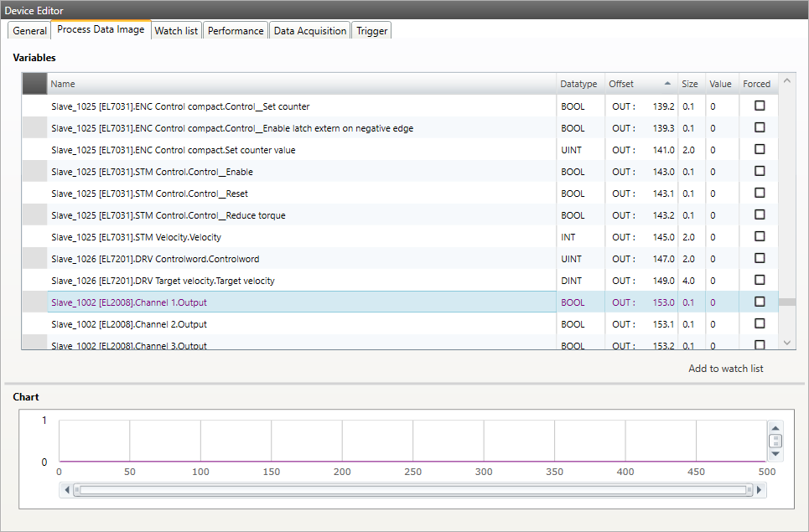
Task: Click the chart's left scroll arrow
Action: point(65,490)
